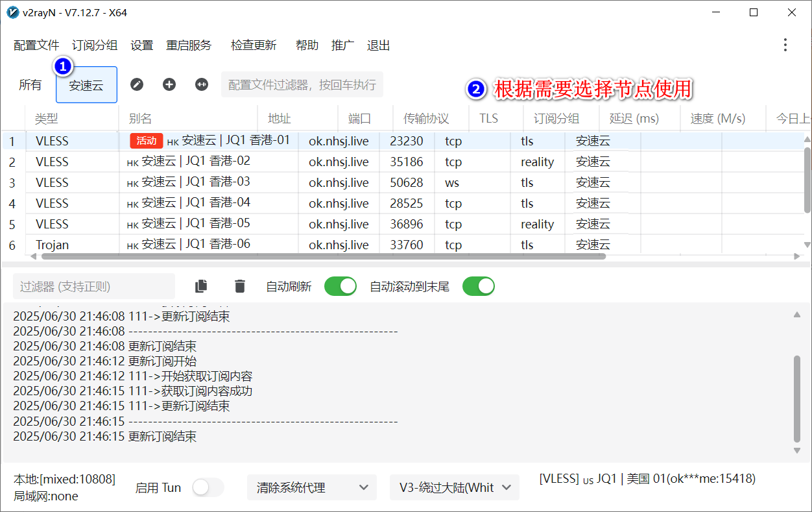Select the 安速云 subscription tab
This screenshot has width=812, height=512.
[86, 85]
